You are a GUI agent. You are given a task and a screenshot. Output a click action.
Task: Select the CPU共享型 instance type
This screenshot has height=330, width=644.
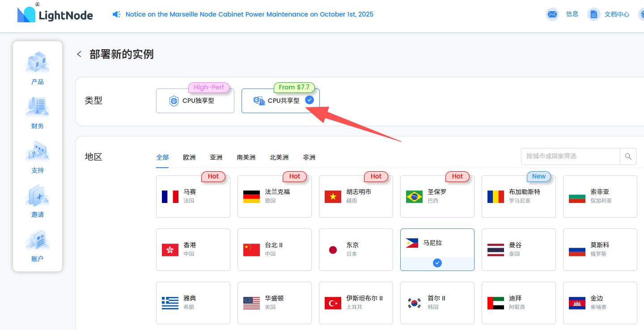point(280,101)
